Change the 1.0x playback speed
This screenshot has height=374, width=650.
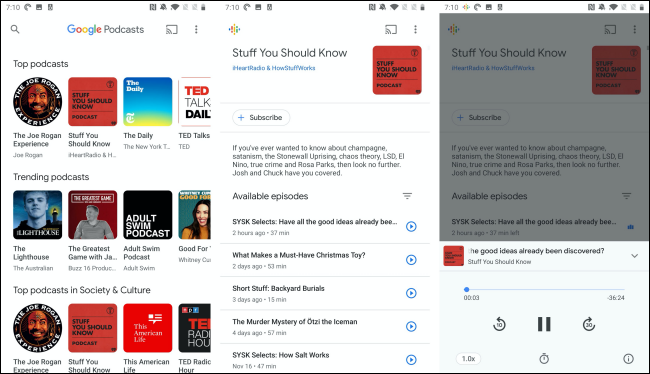click(468, 359)
